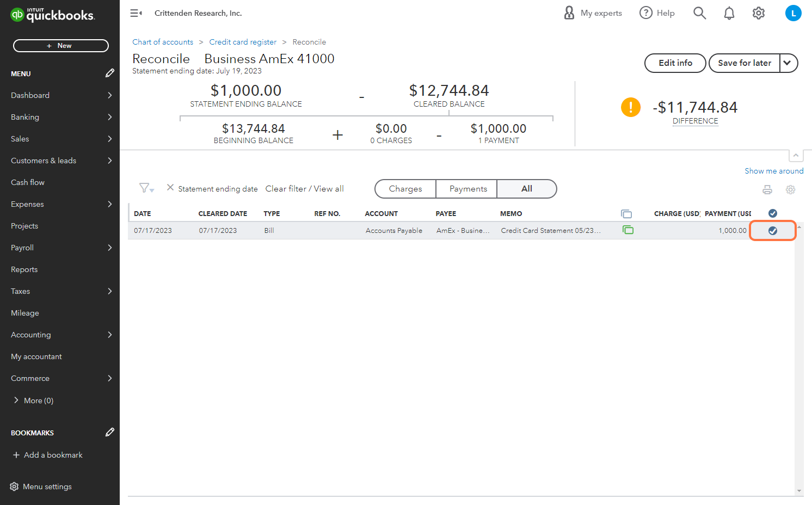This screenshot has height=505, width=812.
Task: Collapse the navigation menu icon
Action: coord(136,13)
